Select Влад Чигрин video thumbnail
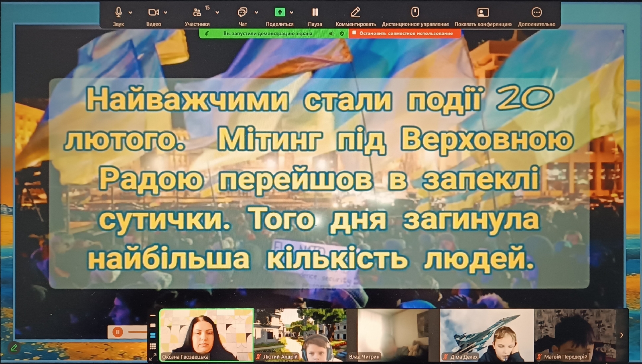The height and width of the screenshot is (364, 642). pyautogui.click(x=393, y=335)
